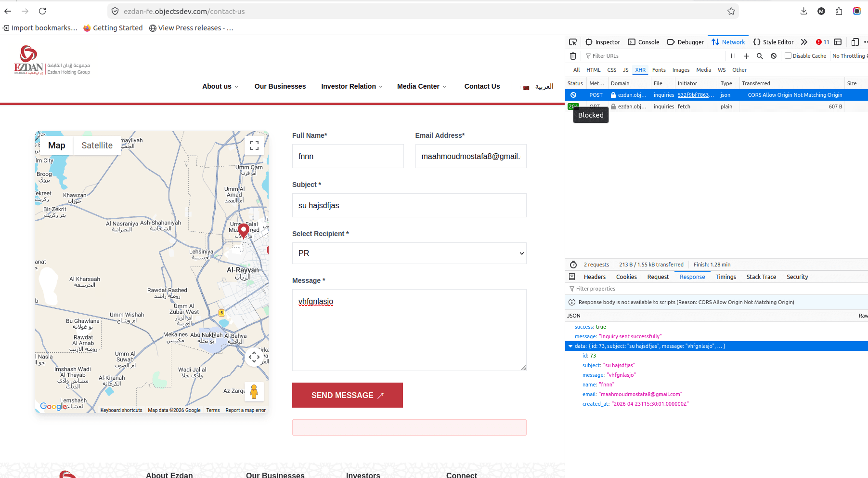
Task: Expand the Media Center menu
Action: click(x=422, y=86)
